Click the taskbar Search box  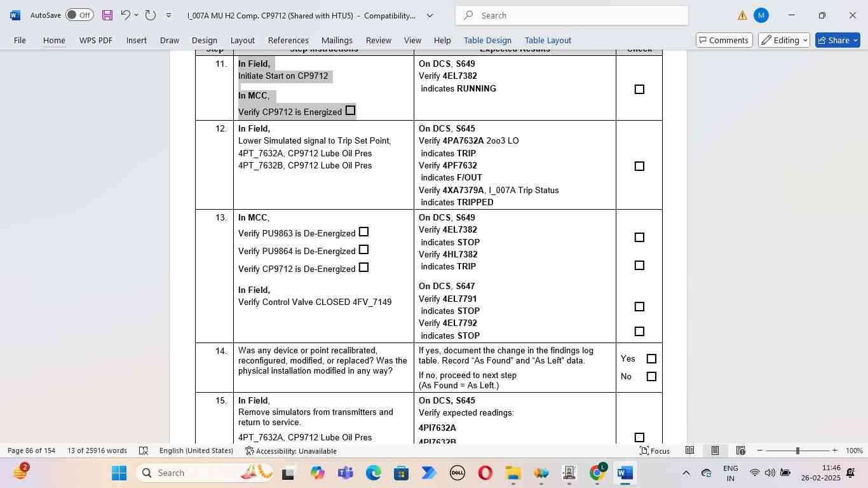click(205, 473)
